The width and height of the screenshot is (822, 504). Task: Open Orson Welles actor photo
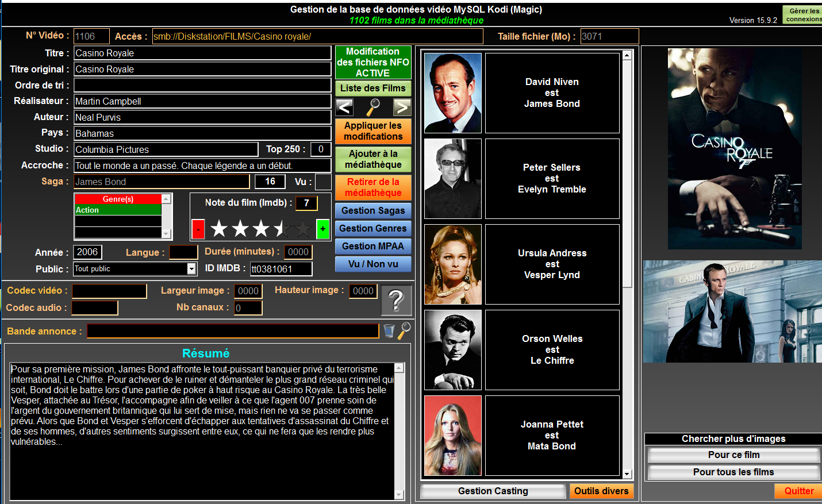coord(453,350)
